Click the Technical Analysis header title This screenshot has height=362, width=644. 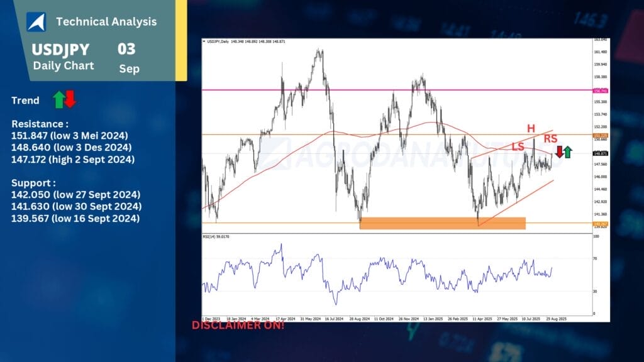(x=106, y=21)
